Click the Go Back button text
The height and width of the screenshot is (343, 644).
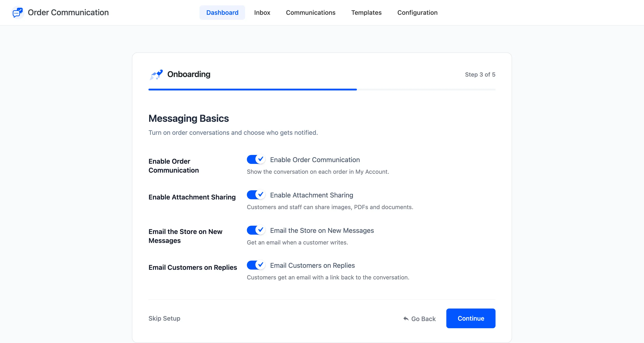click(x=423, y=319)
